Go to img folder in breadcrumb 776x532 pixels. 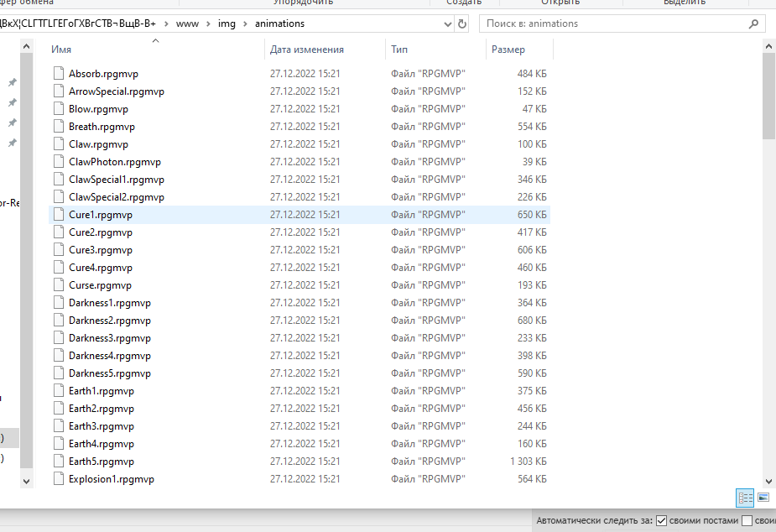pyautogui.click(x=227, y=23)
